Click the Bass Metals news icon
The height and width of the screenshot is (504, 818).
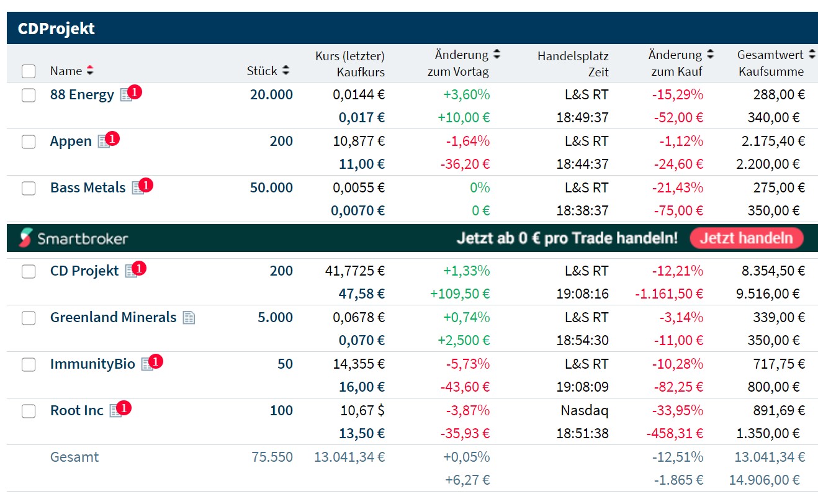(x=138, y=188)
